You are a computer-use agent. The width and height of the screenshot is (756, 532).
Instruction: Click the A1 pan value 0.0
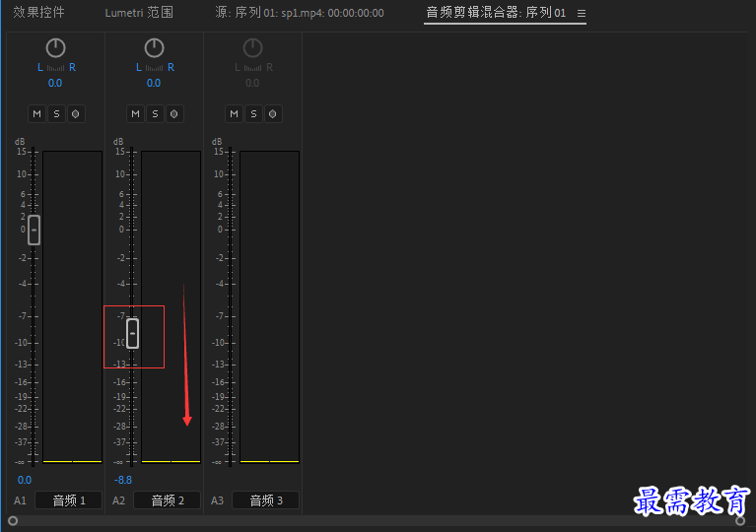click(55, 83)
